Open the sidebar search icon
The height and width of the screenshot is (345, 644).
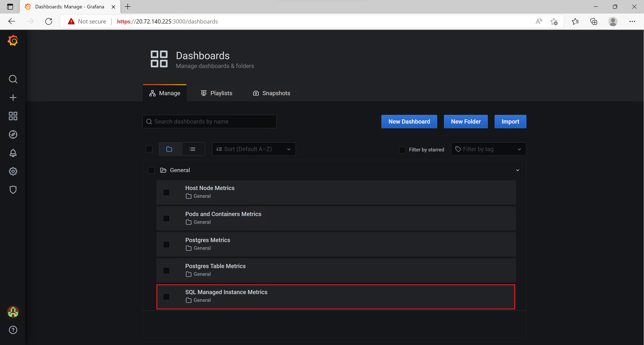[13, 79]
